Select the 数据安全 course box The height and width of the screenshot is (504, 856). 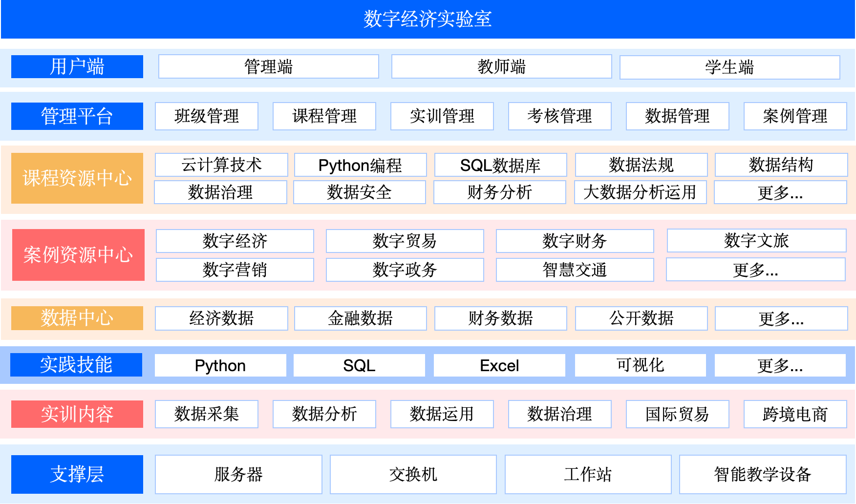(360, 192)
